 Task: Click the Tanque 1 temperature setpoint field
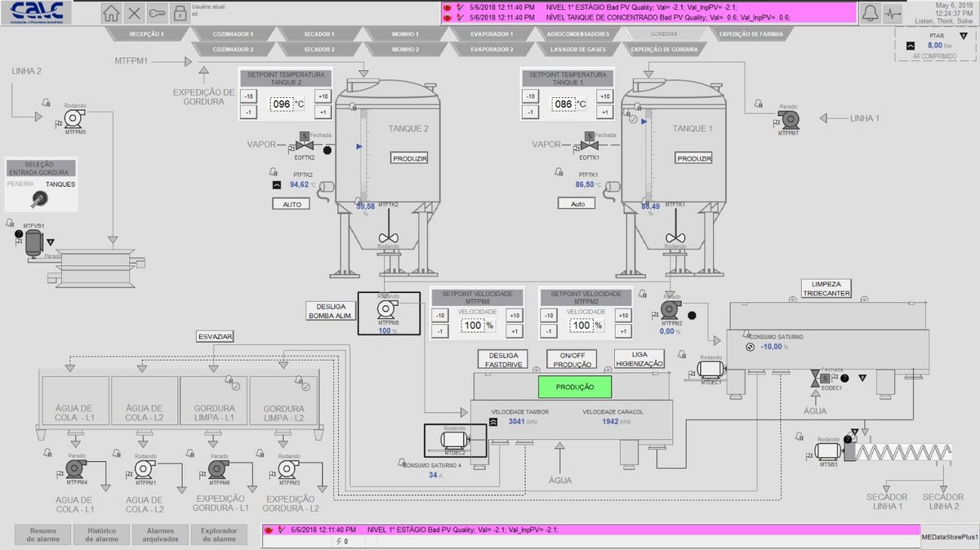(564, 104)
